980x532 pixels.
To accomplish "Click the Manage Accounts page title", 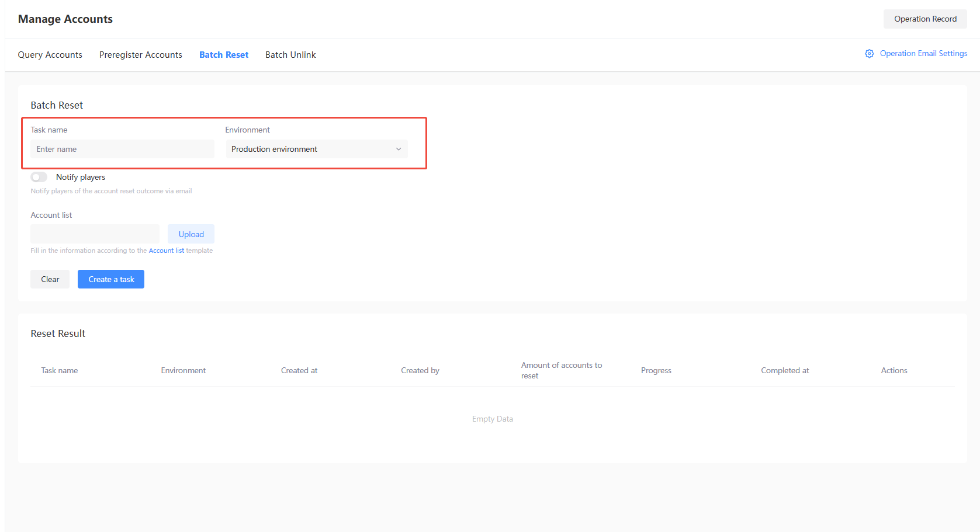I will click(65, 19).
